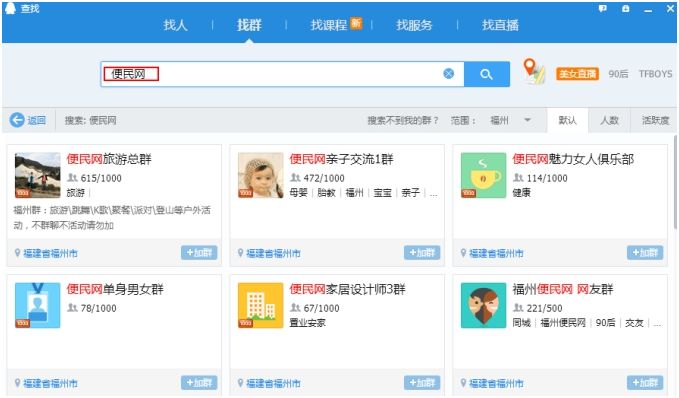Click the 母婴 tag on 亲子交流1群

298,193
